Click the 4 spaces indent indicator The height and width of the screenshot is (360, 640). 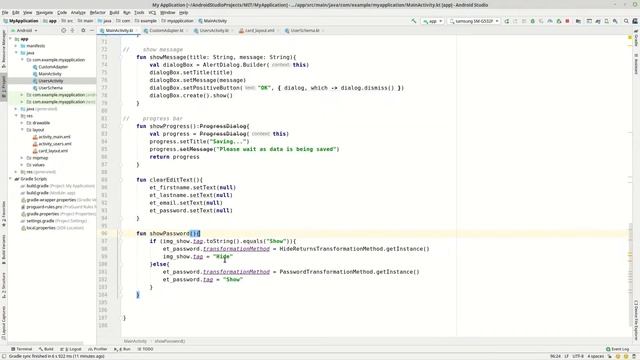[595, 356]
